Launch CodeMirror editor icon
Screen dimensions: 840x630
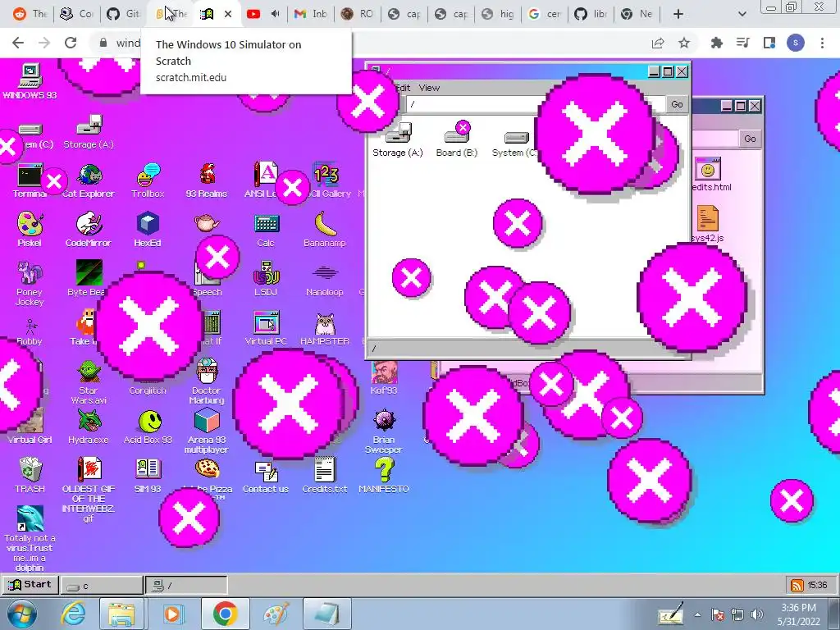[x=89, y=230]
